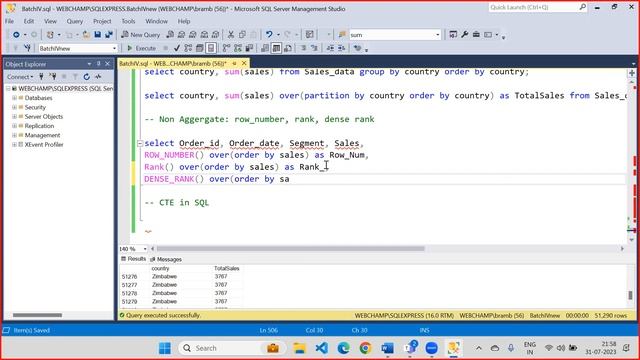
Task: Collapse the select statement code block
Action: tap(140, 143)
